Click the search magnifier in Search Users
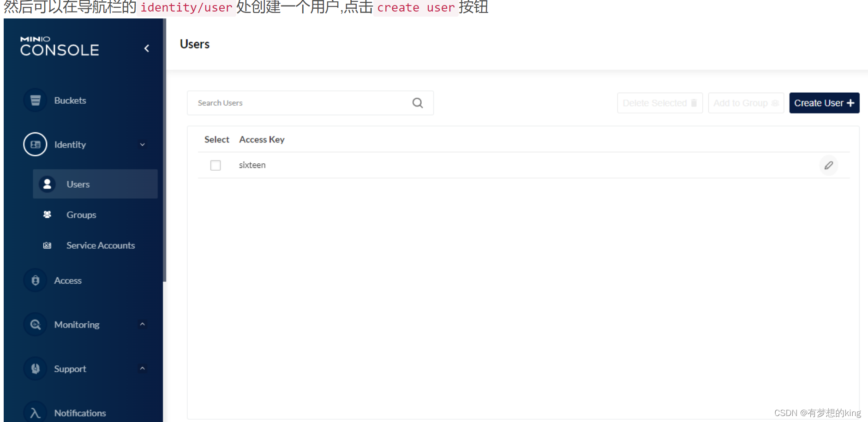This screenshot has width=868, height=422. pyautogui.click(x=417, y=103)
